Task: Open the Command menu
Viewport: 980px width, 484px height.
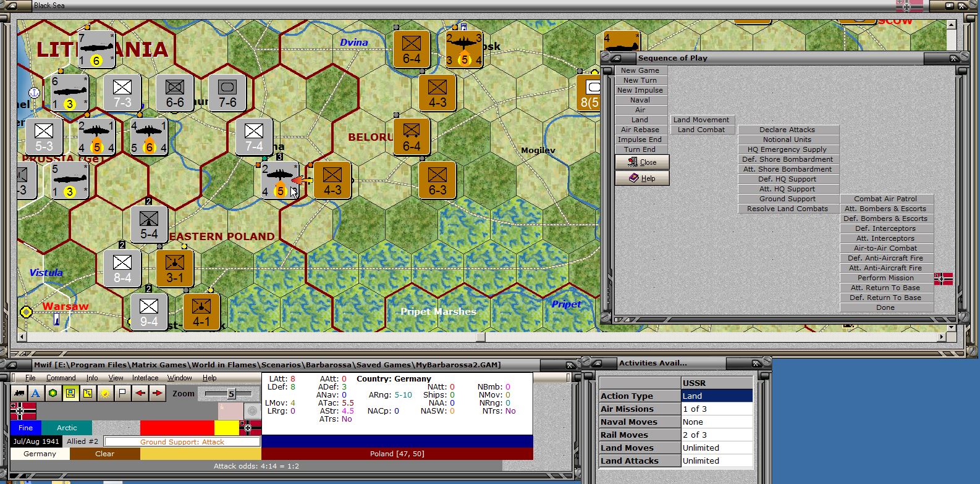Action: (61, 378)
